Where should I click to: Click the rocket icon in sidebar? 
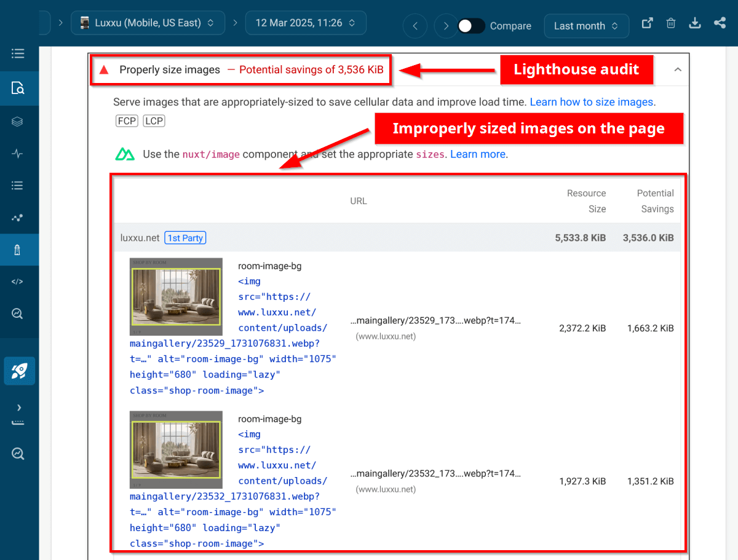click(x=19, y=371)
